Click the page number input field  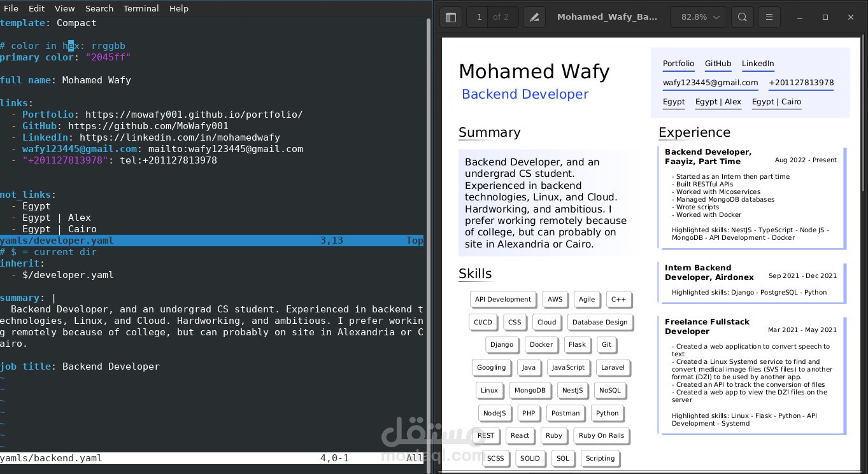click(480, 17)
